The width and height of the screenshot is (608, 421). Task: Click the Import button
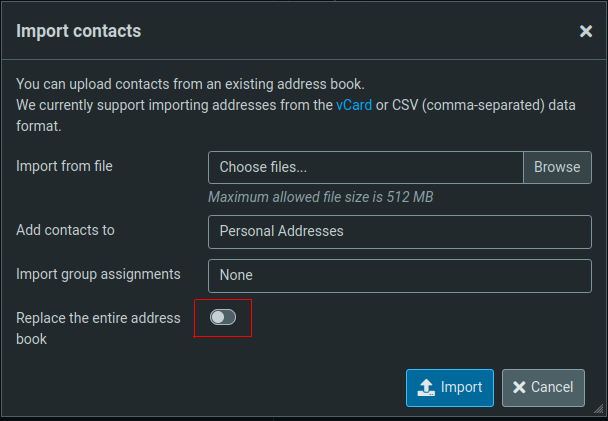pos(450,388)
